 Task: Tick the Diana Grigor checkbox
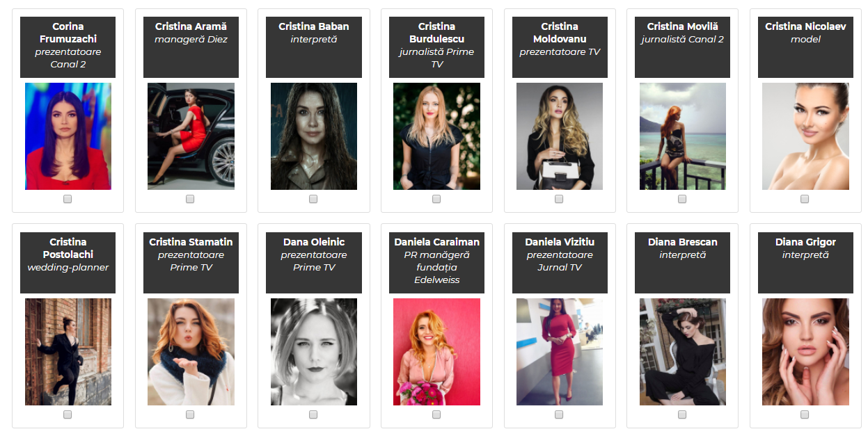pos(805,414)
